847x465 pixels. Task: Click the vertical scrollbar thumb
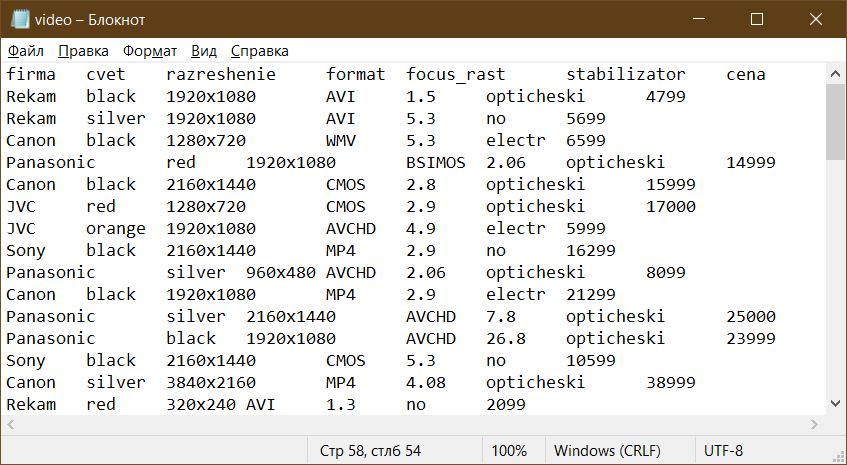835,122
